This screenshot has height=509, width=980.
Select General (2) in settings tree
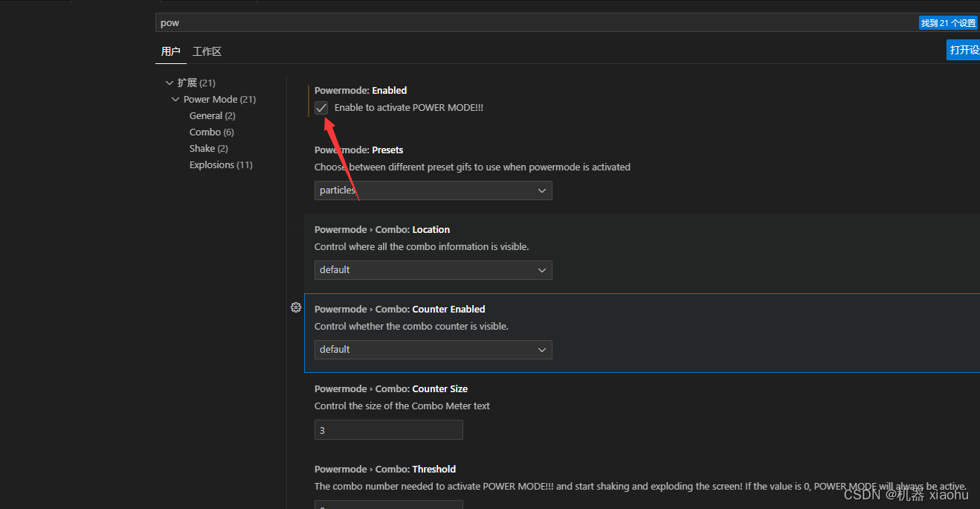click(x=213, y=115)
